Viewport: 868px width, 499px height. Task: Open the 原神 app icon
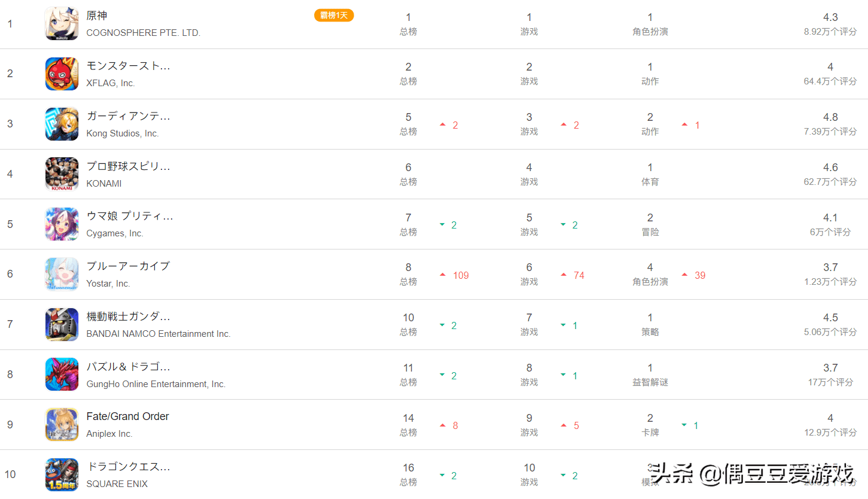point(62,24)
